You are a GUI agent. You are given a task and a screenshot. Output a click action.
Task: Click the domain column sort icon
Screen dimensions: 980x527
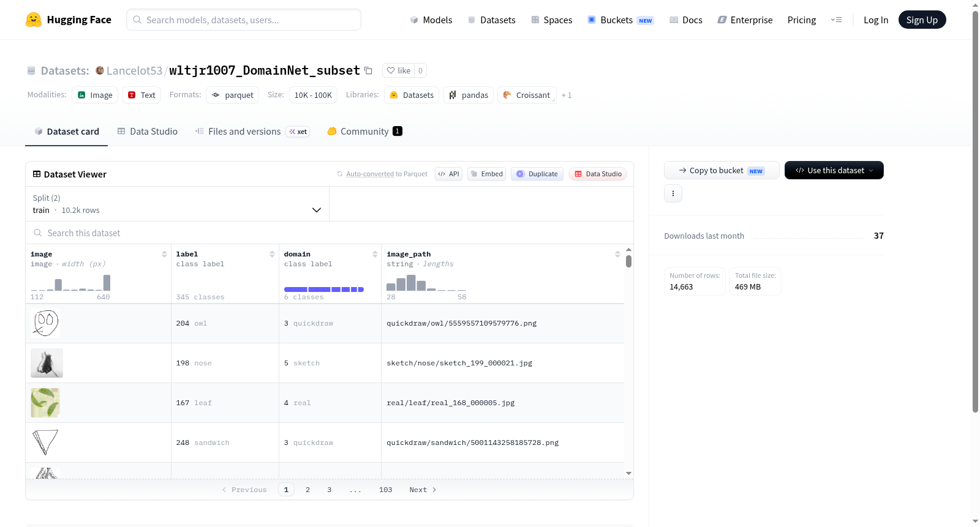click(375, 254)
